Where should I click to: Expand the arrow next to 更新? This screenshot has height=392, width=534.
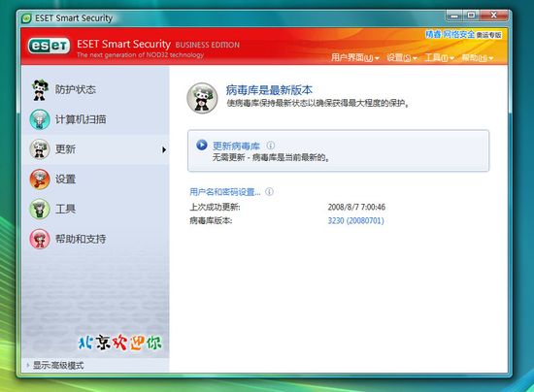point(164,149)
